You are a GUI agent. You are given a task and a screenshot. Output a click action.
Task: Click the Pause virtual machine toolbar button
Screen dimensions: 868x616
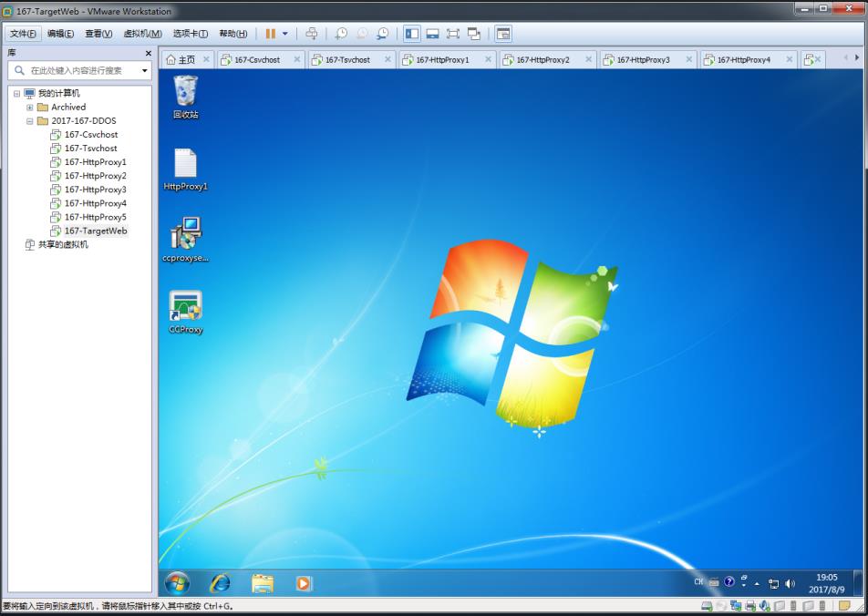(270, 34)
